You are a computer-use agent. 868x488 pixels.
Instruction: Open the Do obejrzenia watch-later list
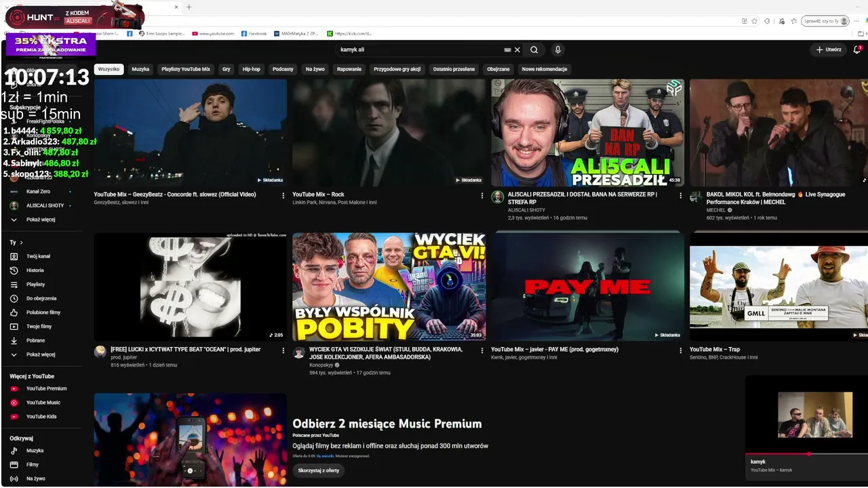click(41, 298)
